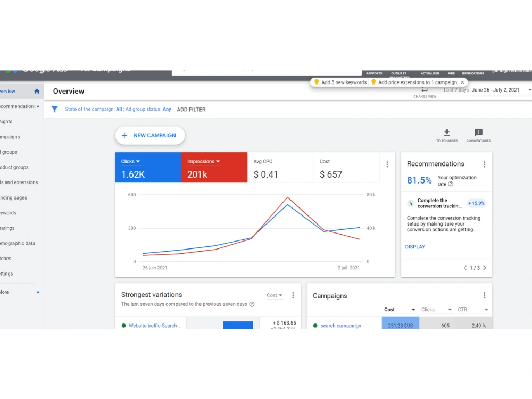Image resolution: width=532 pixels, height=399 pixels.
Task: Open three-dot menu on Strongest variations card
Action: pyautogui.click(x=293, y=295)
